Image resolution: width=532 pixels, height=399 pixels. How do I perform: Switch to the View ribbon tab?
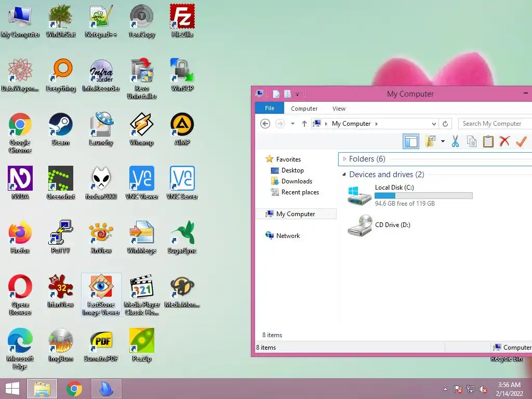[339, 109]
